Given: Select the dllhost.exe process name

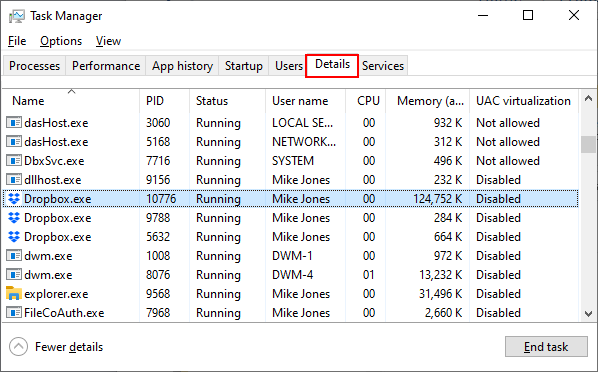Looking at the screenshot, I should (53, 180).
